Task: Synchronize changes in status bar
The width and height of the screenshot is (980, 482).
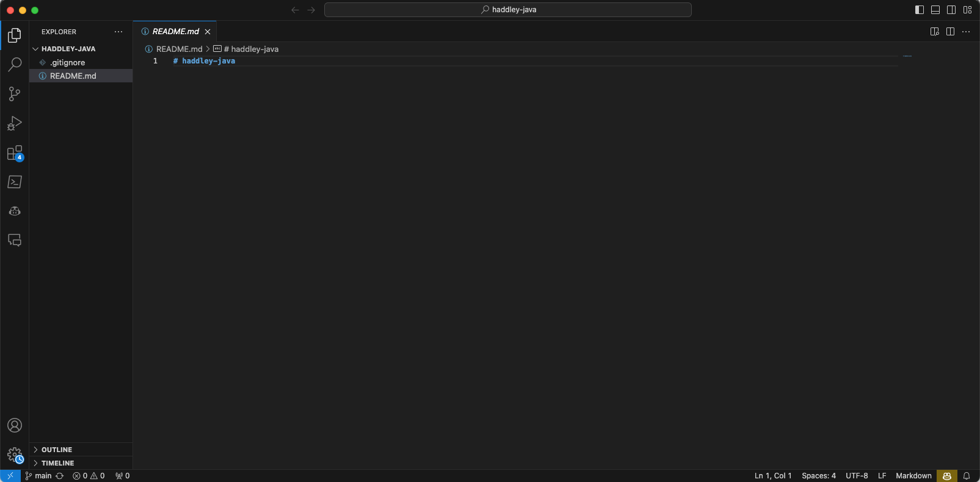Action: coord(60,476)
